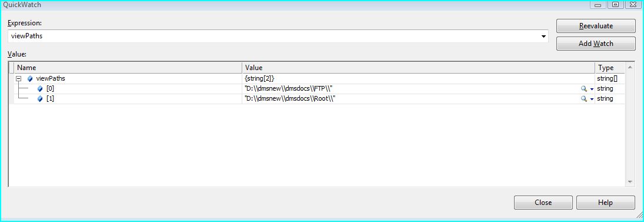The image size is (644, 222).
Task: Select the [1] array row
Action: tap(319, 99)
